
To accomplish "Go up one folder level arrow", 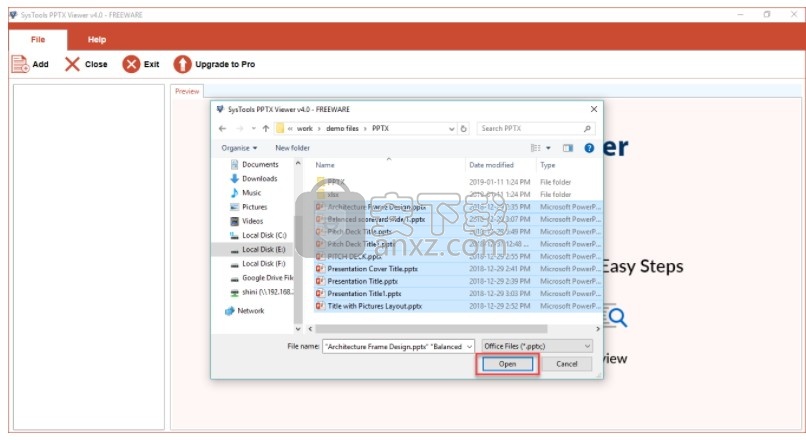I will click(x=266, y=129).
